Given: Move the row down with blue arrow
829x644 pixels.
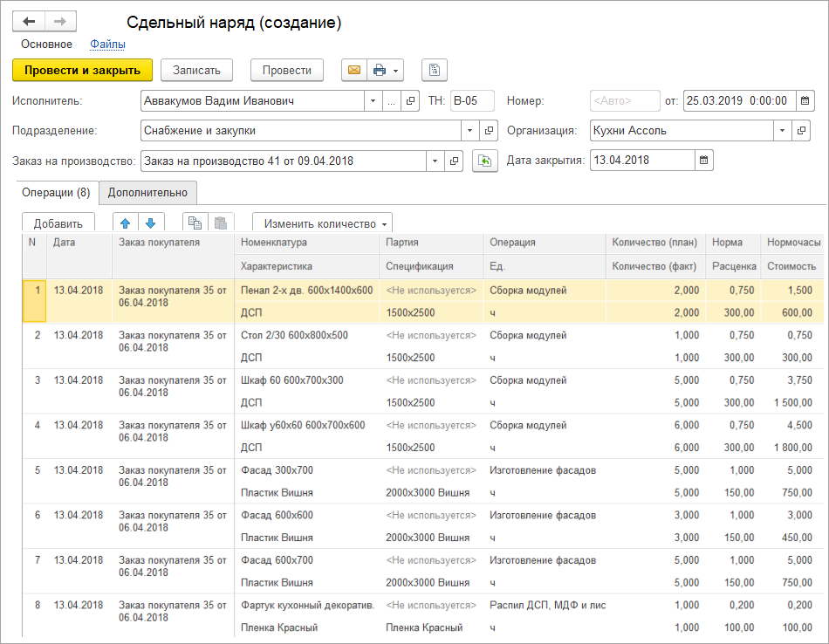Looking at the screenshot, I should [x=150, y=223].
